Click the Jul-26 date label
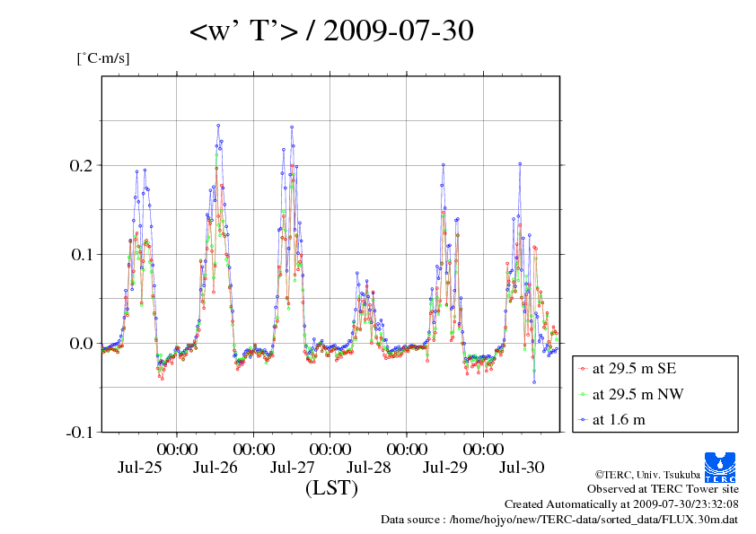This screenshot has height=534, width=756. tap(215, 467)
